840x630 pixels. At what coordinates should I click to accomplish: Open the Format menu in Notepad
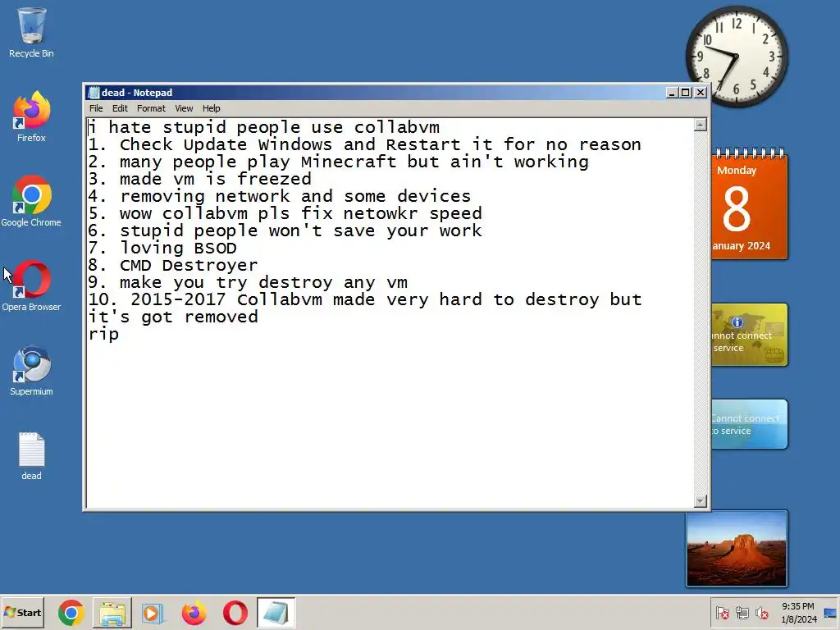151,108
